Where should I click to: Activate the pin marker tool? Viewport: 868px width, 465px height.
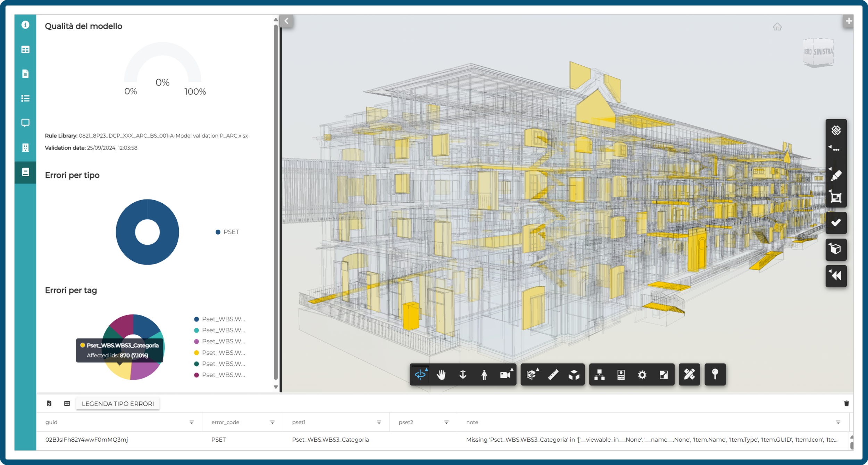(x=715, y=375)
